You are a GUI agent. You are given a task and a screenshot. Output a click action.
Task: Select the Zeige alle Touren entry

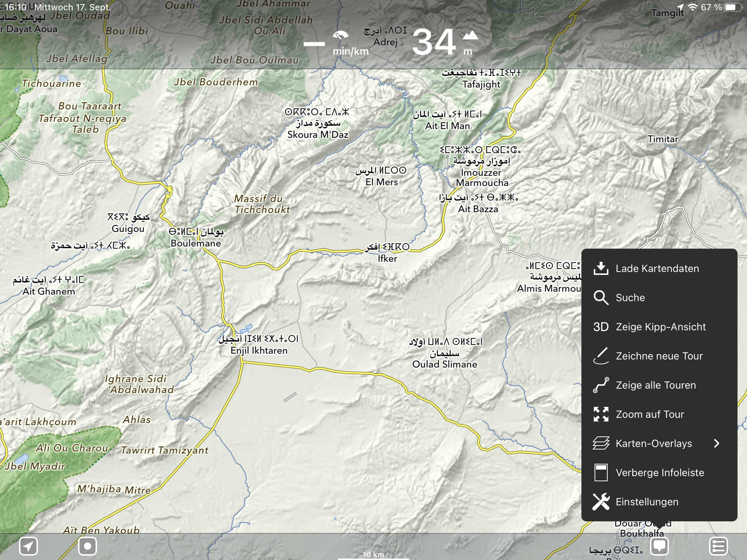pyautogui.click(x=656, y=385)
